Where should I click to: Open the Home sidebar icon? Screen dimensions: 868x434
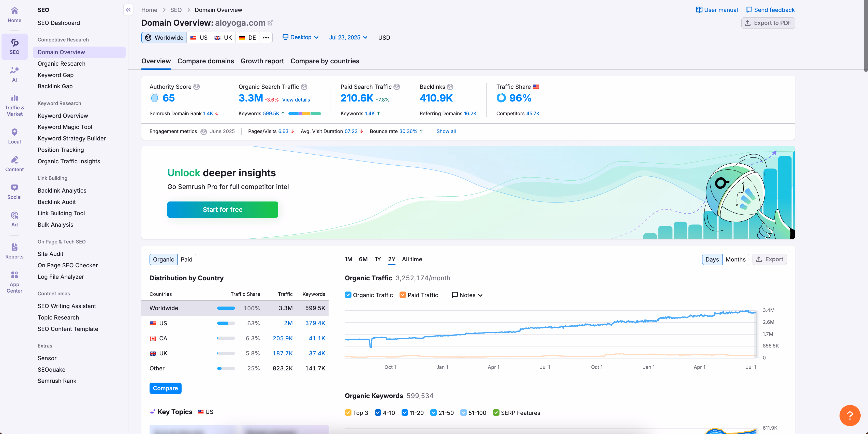point(14,15)
